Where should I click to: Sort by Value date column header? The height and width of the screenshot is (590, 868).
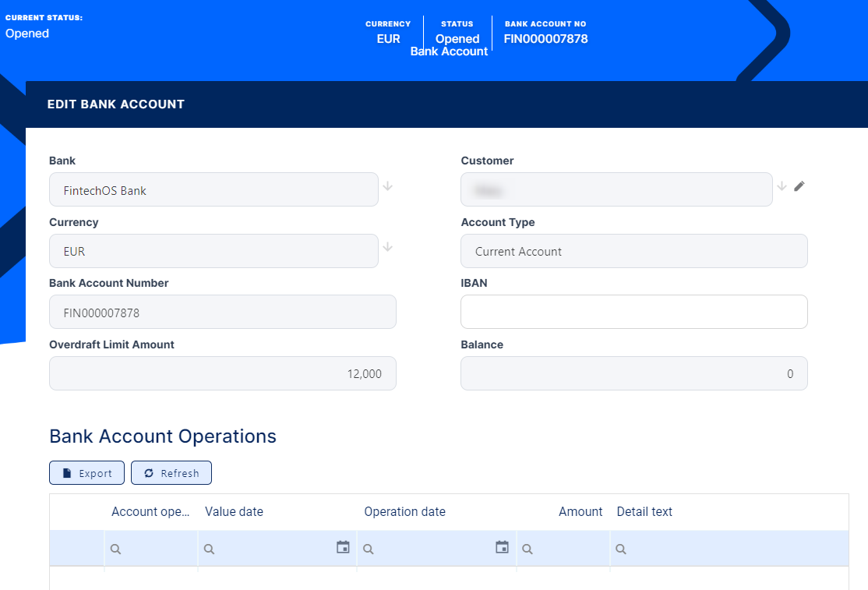click(x=234, y=512)
